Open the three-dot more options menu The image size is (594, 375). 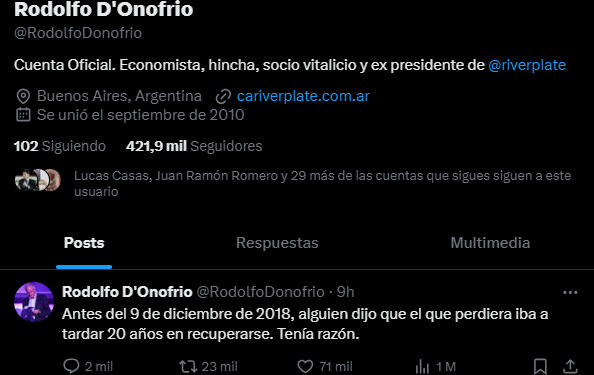click(x=570, y=292)
